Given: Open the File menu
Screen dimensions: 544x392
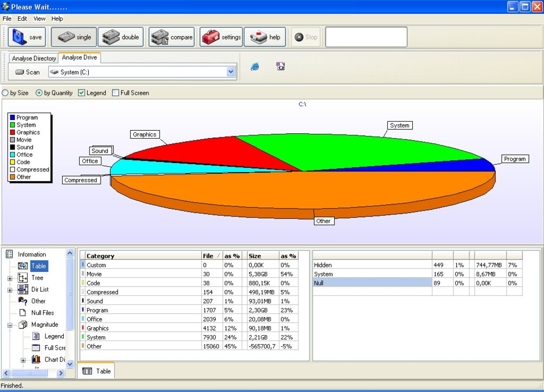Looking at the screenshot, I should [7, 19].
